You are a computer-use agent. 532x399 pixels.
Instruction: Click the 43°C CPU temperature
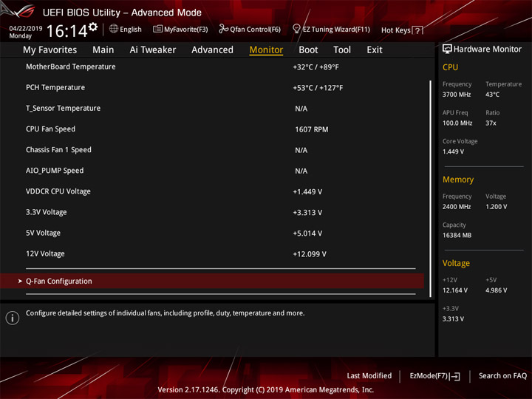point(492,95)
